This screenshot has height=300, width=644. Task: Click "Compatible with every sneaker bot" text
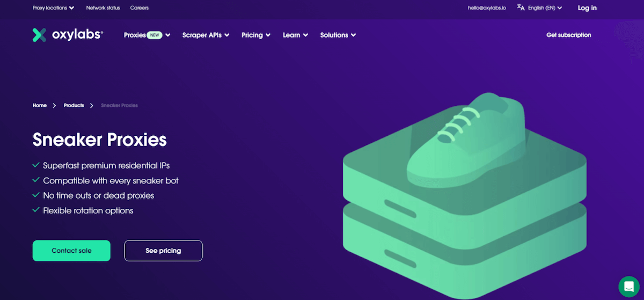[111, 180]
